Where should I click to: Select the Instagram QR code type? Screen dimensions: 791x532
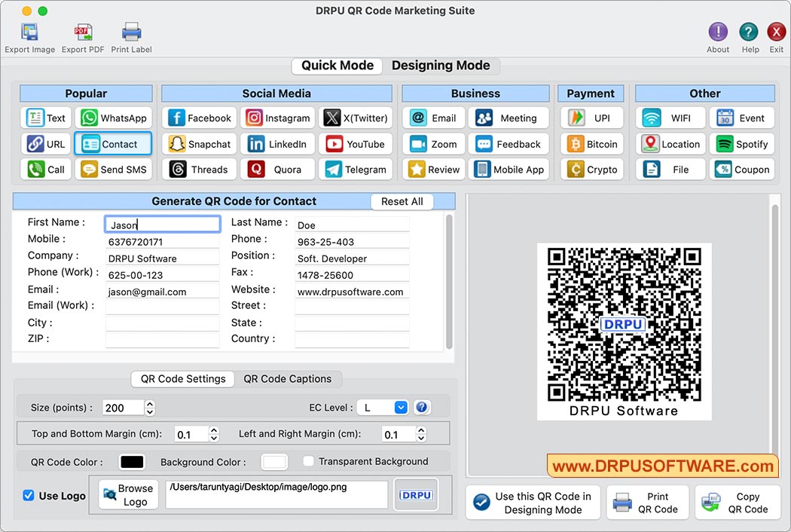277,118
